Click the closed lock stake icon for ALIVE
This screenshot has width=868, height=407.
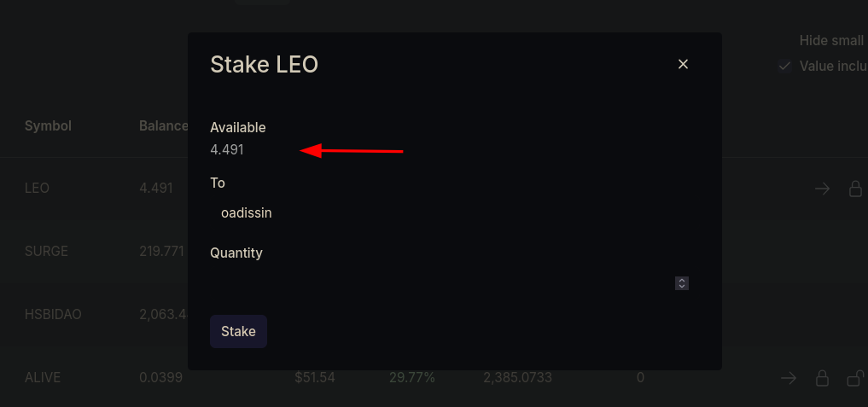coord(822,377)
